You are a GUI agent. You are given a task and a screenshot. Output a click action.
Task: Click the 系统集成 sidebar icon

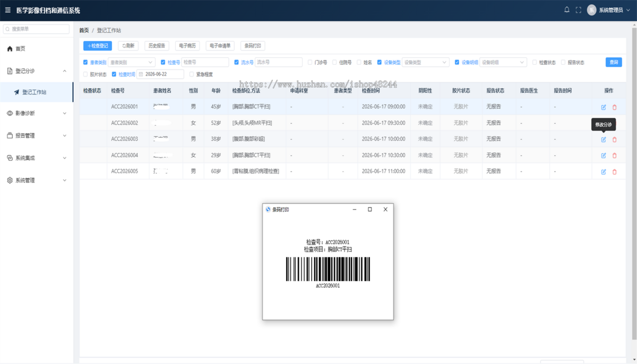click(10, 158)
